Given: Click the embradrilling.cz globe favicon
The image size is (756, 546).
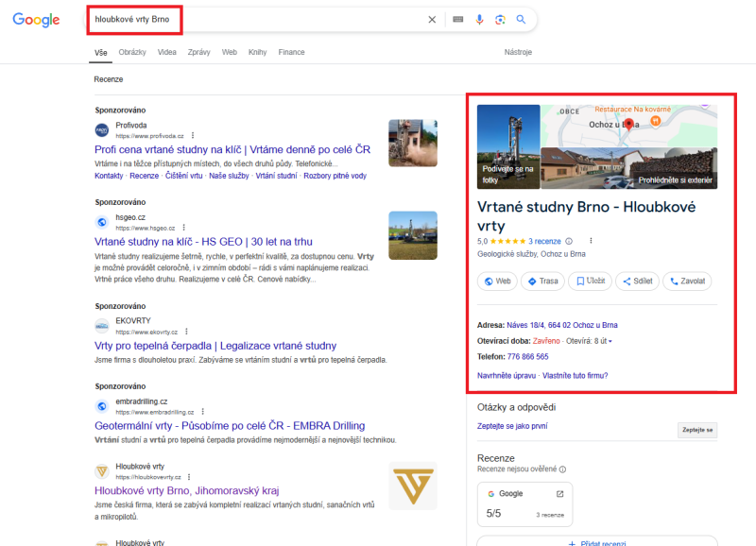Looking at the screenshot, I should 102,406.
